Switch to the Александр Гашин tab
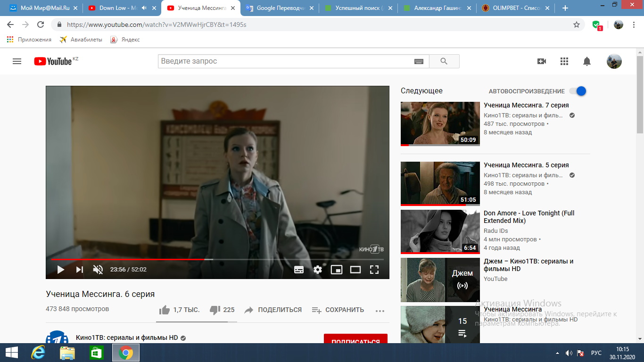 tap(436, 8)
